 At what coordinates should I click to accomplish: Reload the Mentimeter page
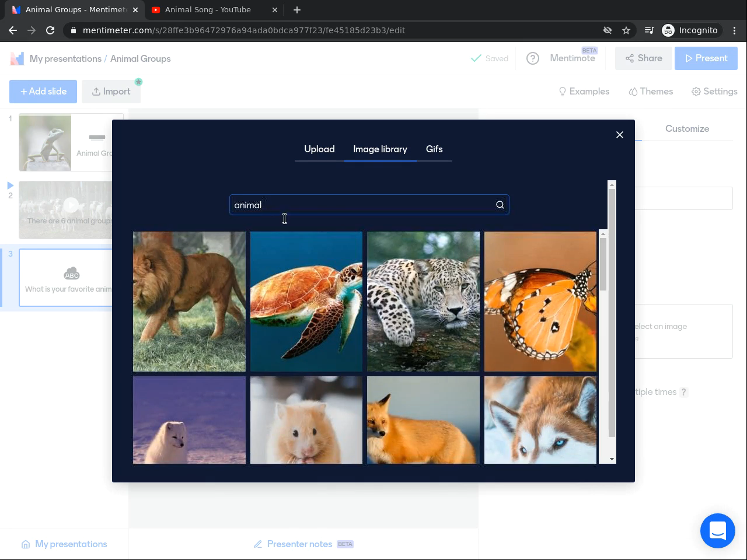coord(50,30)
